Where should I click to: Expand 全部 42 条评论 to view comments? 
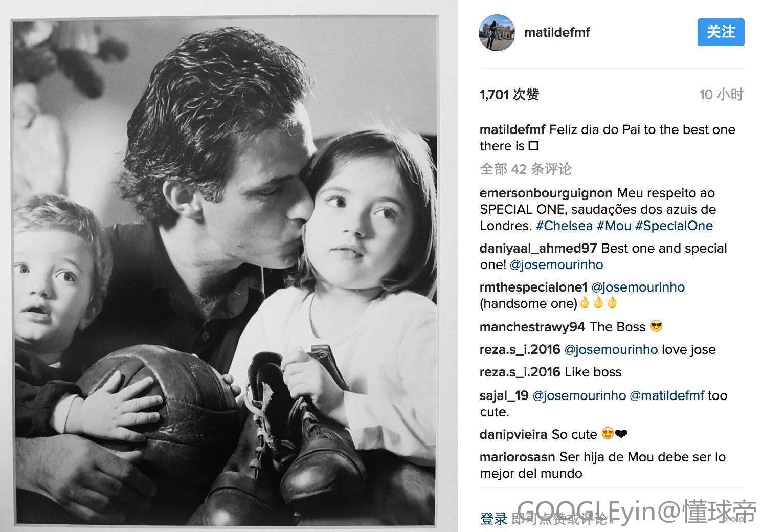pos(526,169)
